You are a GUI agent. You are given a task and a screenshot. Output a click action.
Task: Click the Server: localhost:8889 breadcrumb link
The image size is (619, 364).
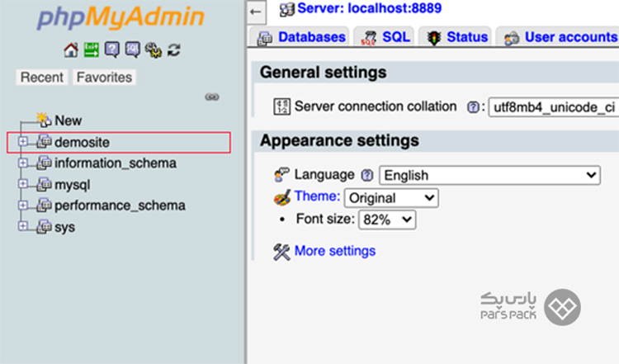pyautogui.click(x=370, y=8)
